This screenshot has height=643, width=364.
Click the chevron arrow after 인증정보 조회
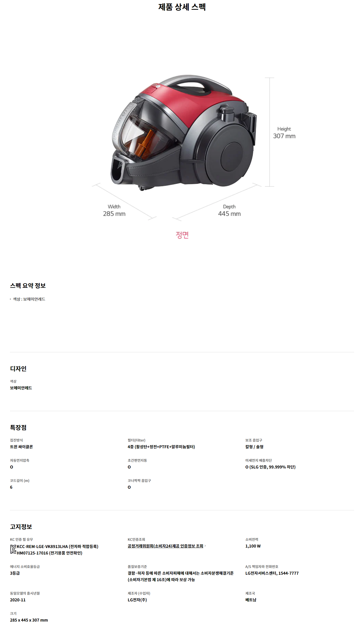point(205,546)
